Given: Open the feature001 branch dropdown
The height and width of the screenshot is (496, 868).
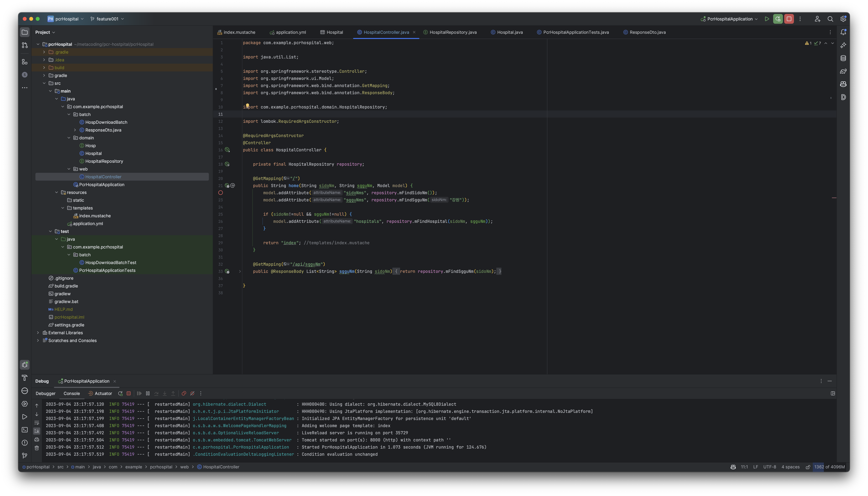Looking at the screenshot, I should point(107,19).
